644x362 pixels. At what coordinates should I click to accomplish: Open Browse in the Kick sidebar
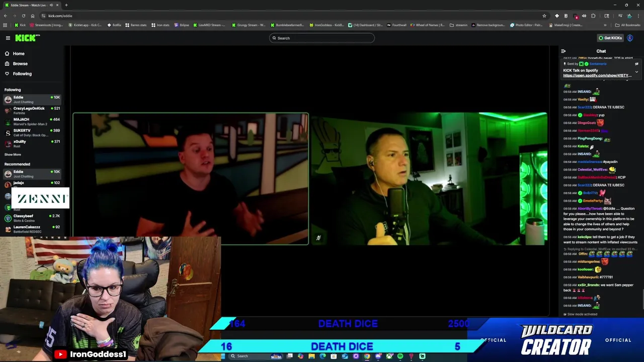(20, 63)
